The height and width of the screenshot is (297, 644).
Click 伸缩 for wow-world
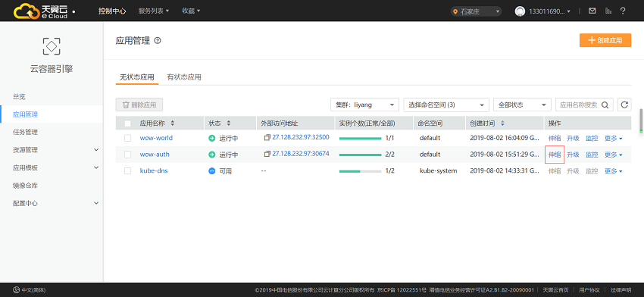tap(555, 139)
